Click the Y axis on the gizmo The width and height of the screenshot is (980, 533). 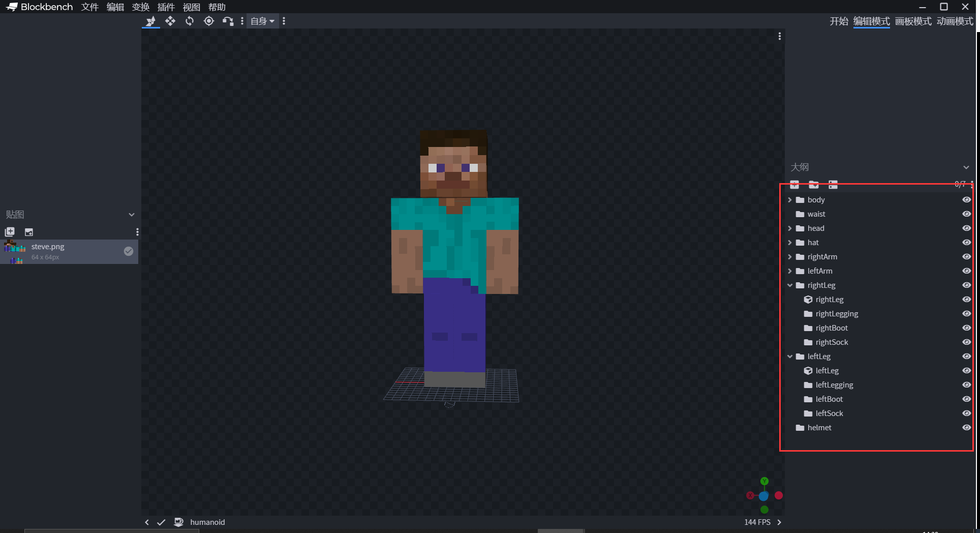point(764,481)
